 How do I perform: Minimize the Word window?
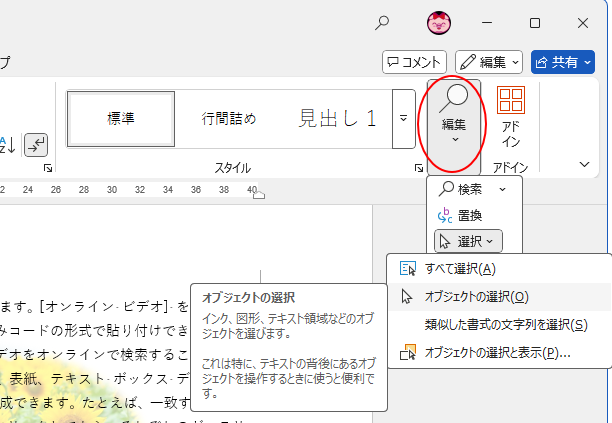(x=487, y=23)
